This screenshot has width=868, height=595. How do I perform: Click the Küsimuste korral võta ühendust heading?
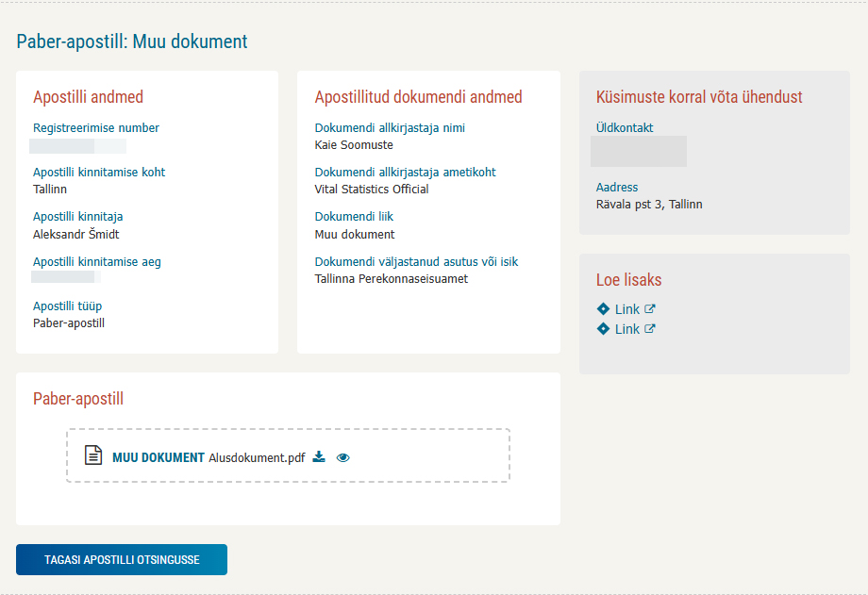pyautogui.click(x=699, y=97)
